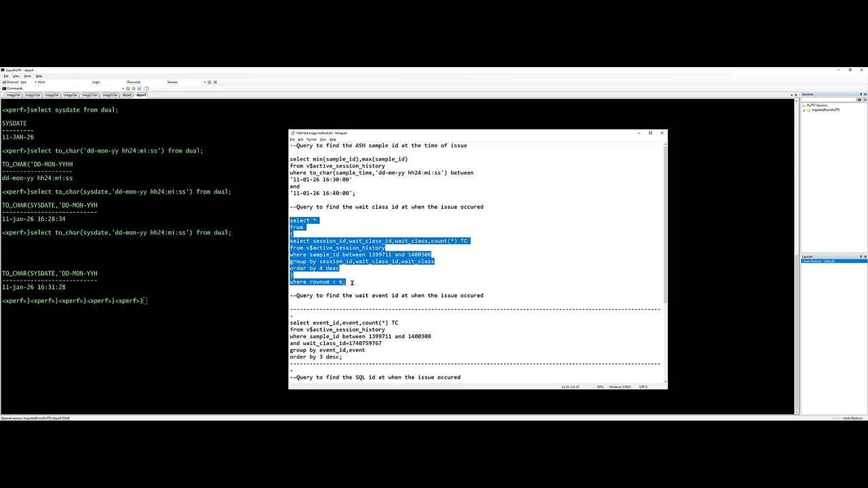Open the document tab list dropdown arrow

click(791, 95)
